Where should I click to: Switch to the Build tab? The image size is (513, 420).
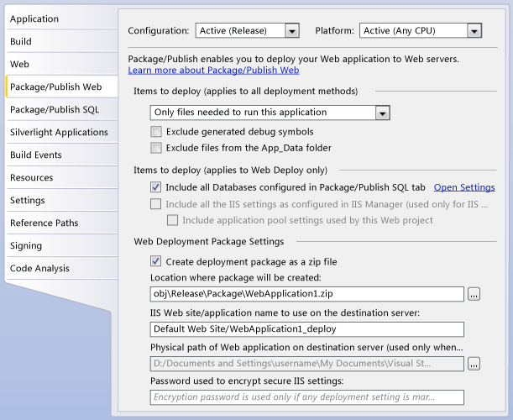point(62,41)
